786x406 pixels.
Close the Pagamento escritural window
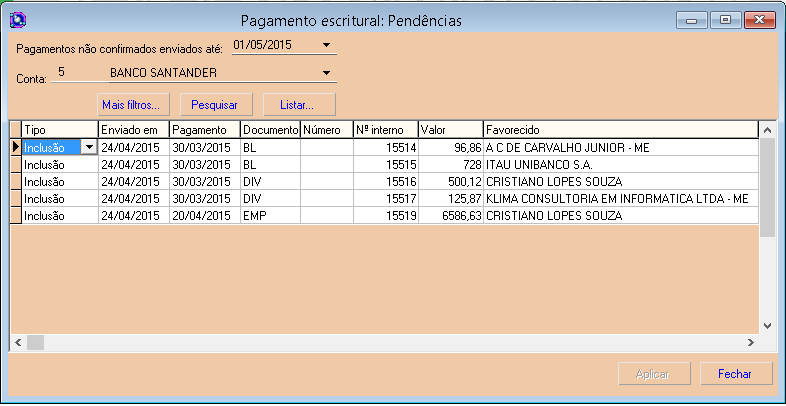coord(759,21)
